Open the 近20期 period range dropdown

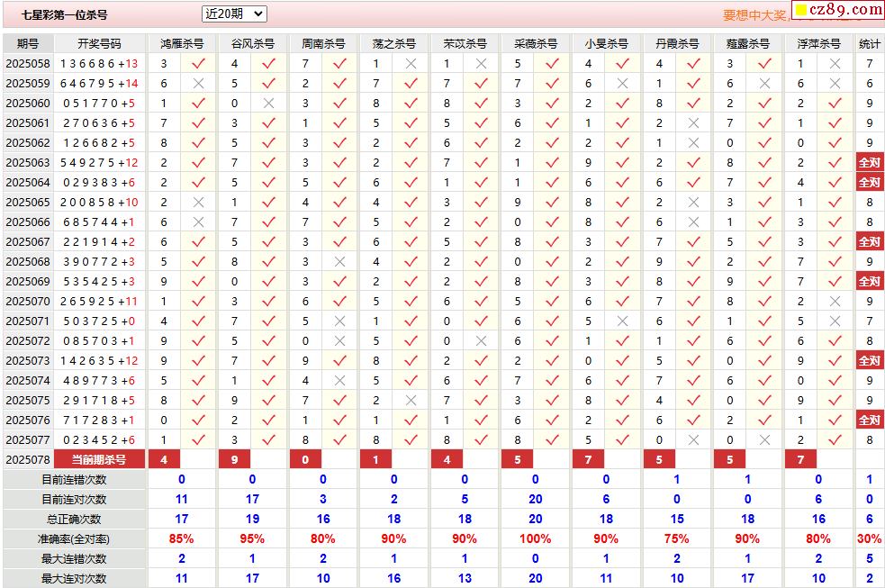click(234, 14)
